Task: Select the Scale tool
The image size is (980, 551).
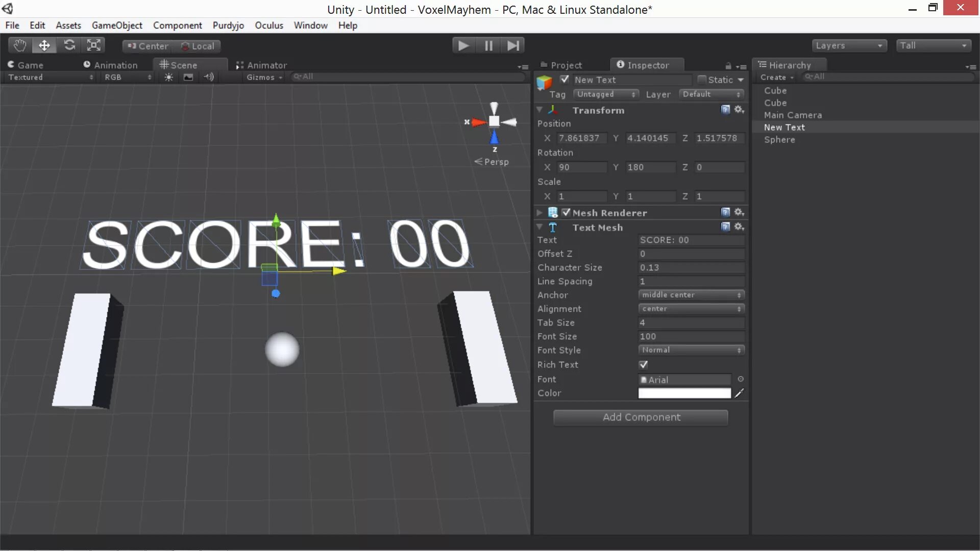Action: tap(94, 45)
